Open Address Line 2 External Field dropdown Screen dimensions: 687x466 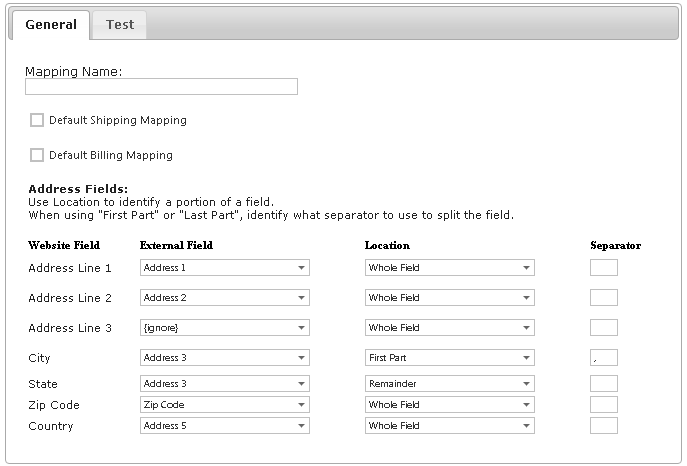224,298
